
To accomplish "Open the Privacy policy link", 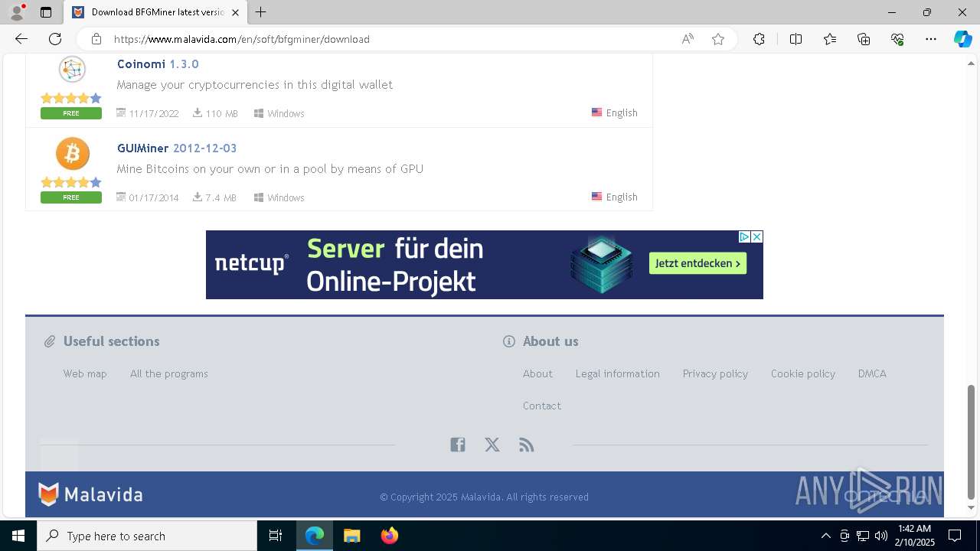I will point(715,373).
